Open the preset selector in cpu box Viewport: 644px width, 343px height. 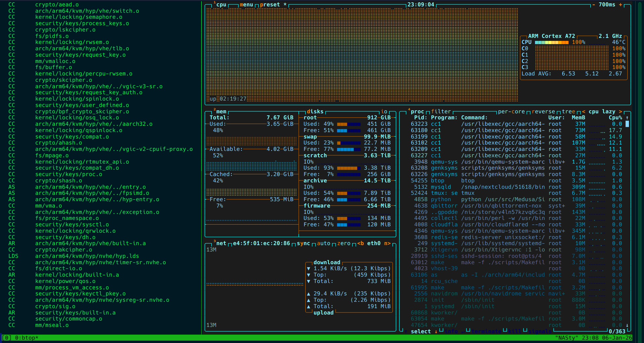[x=270, y=5]
